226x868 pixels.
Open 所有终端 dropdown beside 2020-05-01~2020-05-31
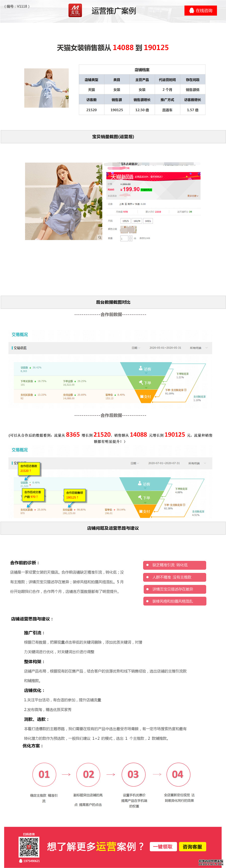tap(199, 348)
